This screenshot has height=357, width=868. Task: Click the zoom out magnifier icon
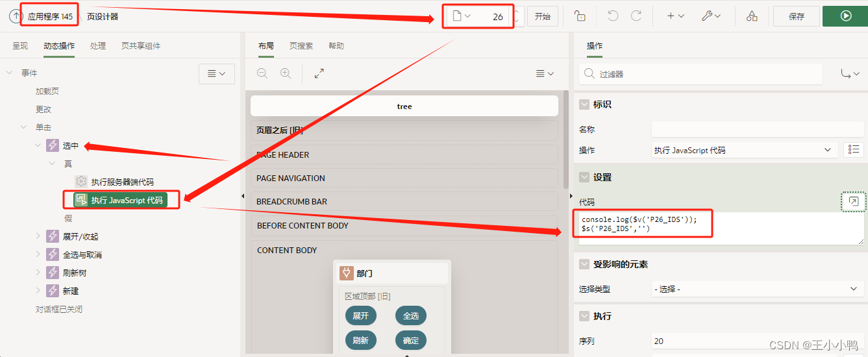262,73
